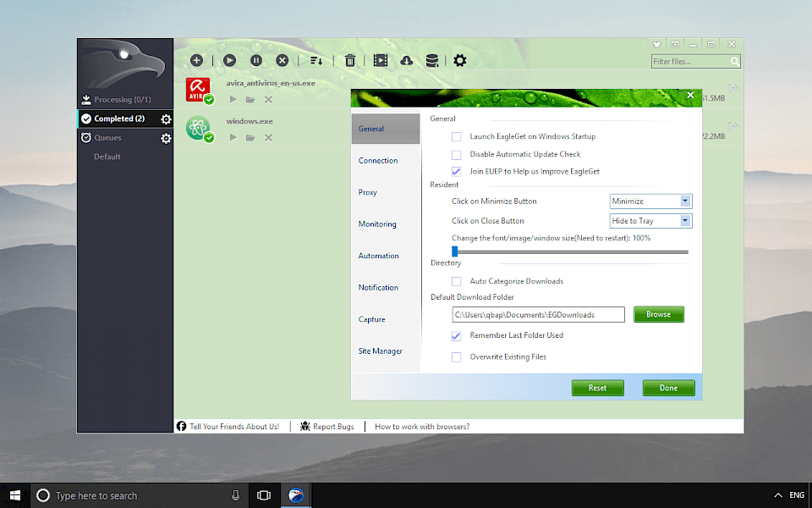
Task: Open folder for avira_antivirus_en-us.exe
Action: click(x=250, y=100)
